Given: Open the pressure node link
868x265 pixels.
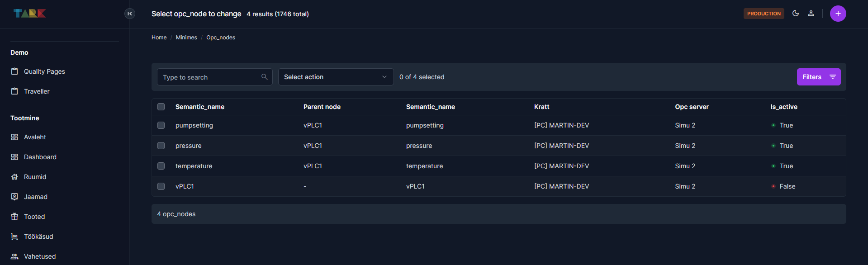Looking at the screenshot, I should coord(189,146).
